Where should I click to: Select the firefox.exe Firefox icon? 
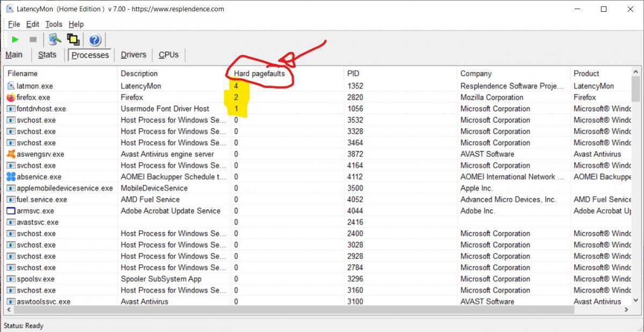click(11, 97)
